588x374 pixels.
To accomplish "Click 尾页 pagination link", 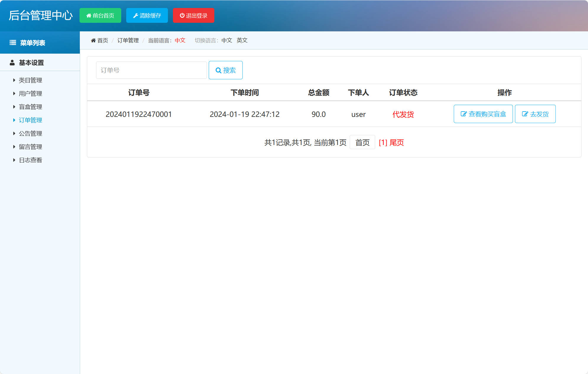I will coord(397,142).
